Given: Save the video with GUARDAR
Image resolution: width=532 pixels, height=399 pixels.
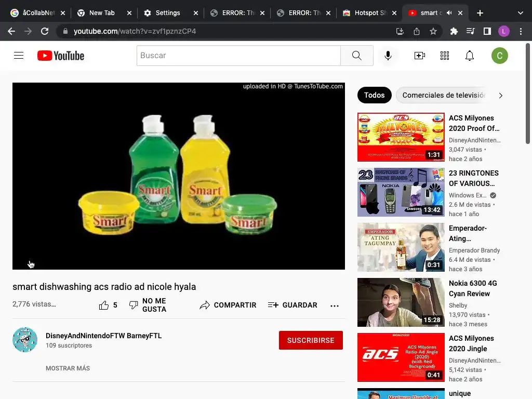Looking at the screenshot, I should coord(292,305).
